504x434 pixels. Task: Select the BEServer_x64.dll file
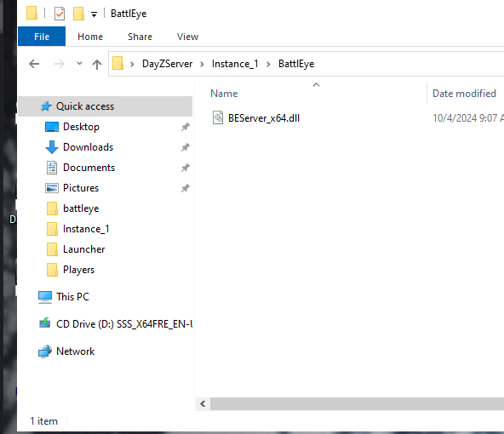pos(264,118)
